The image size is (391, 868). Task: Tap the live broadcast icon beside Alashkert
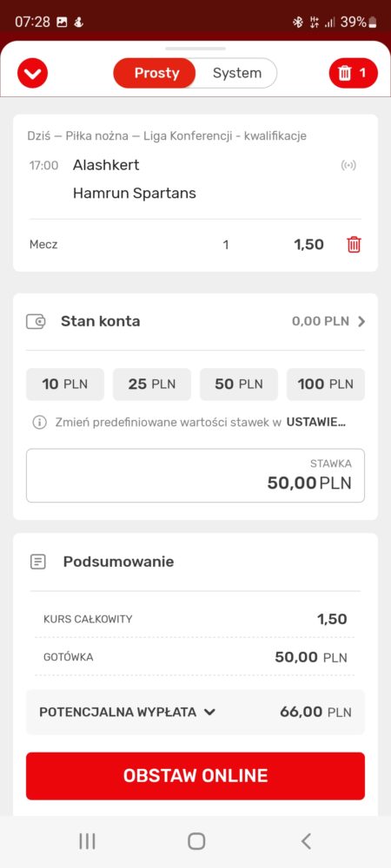click(348, 165)
